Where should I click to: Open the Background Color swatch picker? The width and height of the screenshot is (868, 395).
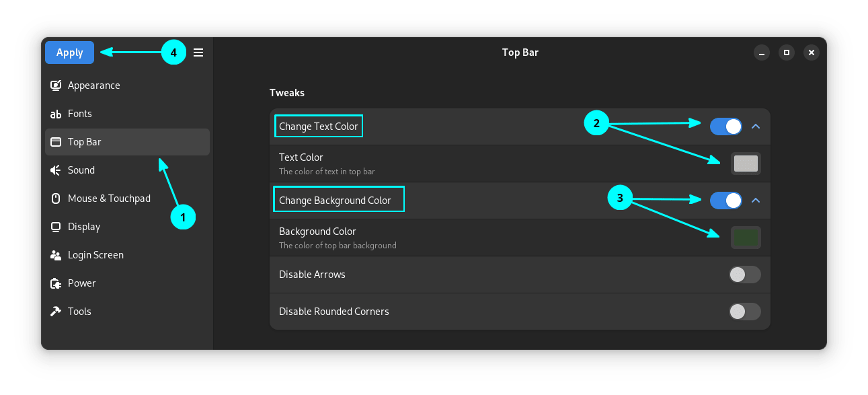point(746,238)
